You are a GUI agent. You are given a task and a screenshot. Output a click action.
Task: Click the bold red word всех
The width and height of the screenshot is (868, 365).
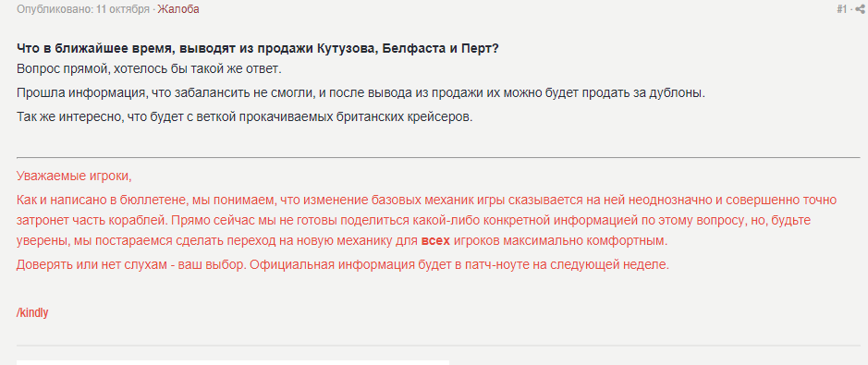point(435,242)
